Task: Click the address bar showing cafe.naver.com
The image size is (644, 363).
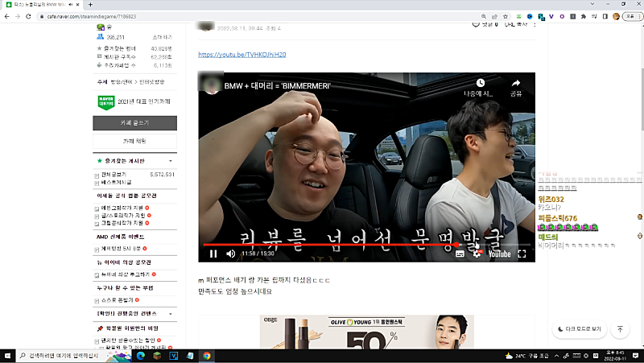Action: pos(258,16)
